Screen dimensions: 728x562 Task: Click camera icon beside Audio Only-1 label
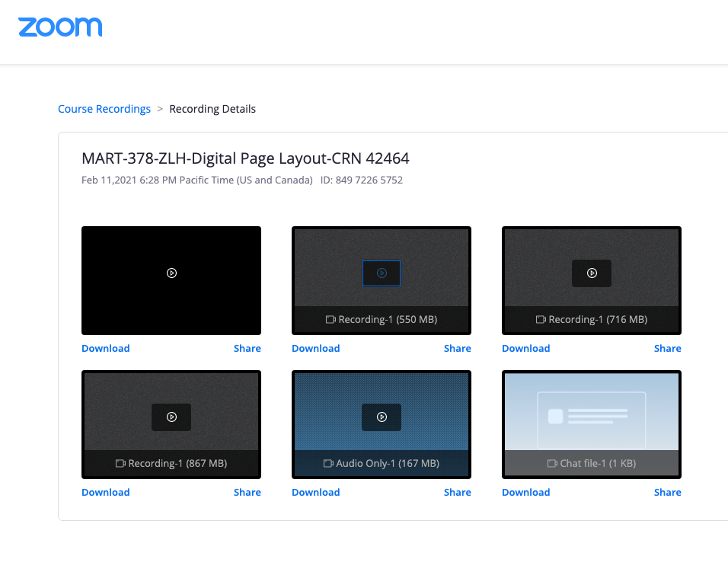(x=328, y=464)
